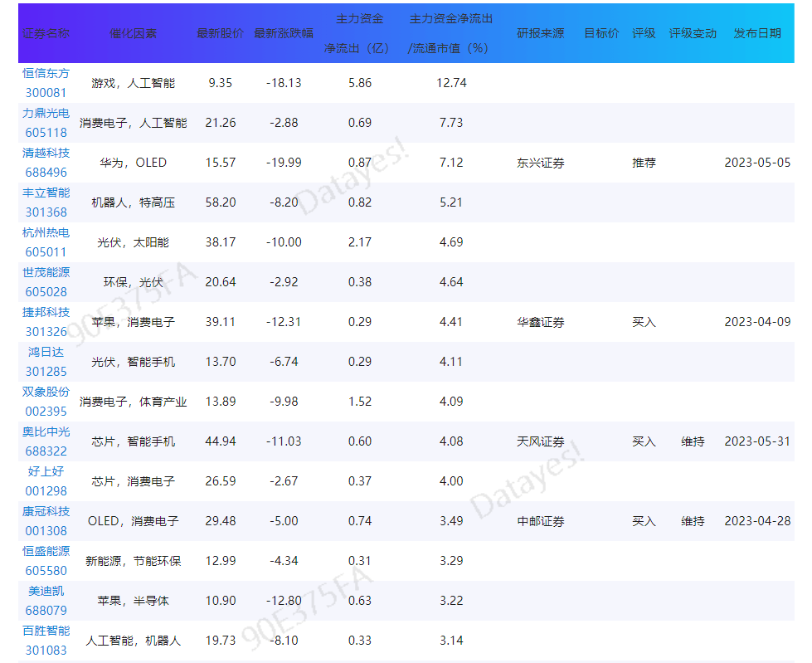This screenshot has height=663, width=812.
Task: Select the 机器人,特高压 catalyst cell
Action: pos(133,203)
